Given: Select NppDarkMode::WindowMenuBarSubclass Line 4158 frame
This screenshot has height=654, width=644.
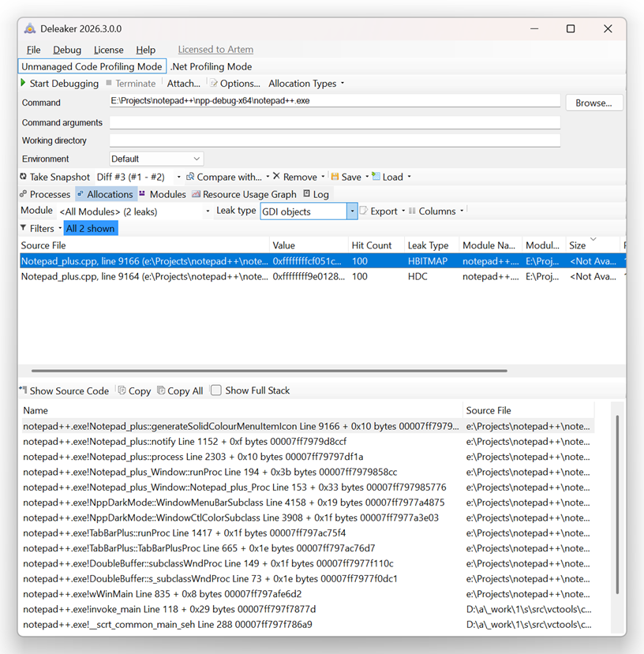Looking at the screenshot, I should (308, 503).
